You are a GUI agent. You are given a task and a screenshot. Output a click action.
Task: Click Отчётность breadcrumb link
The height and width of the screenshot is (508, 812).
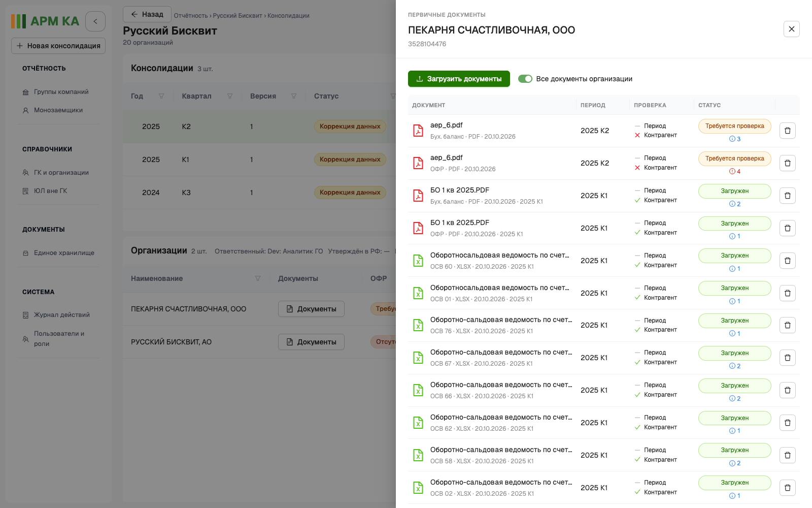coord(191,16)
